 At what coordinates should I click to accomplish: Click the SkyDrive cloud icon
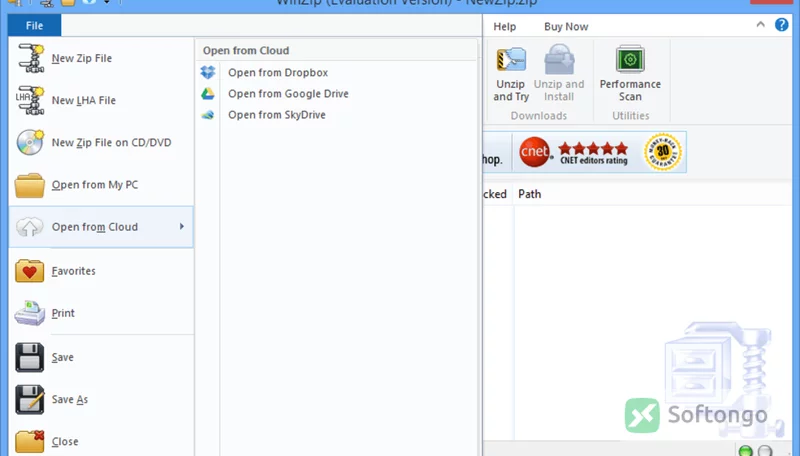208,115
